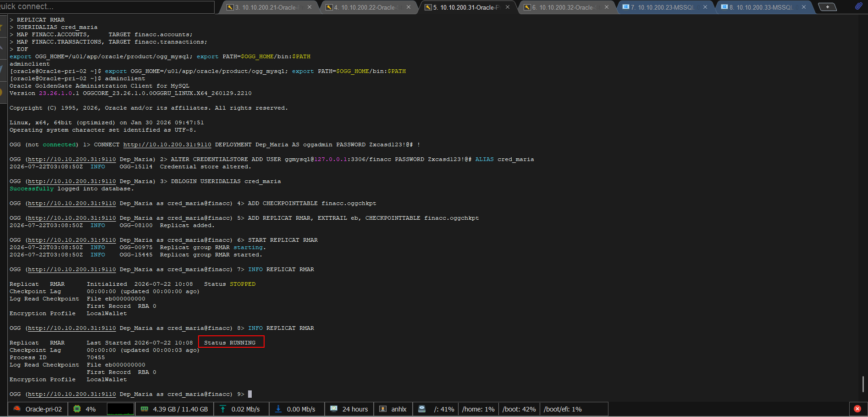Click the Version 23.26.1.0.1 text
The width and height of the screenshot is (868, 417).
click(x=44, y=93)
